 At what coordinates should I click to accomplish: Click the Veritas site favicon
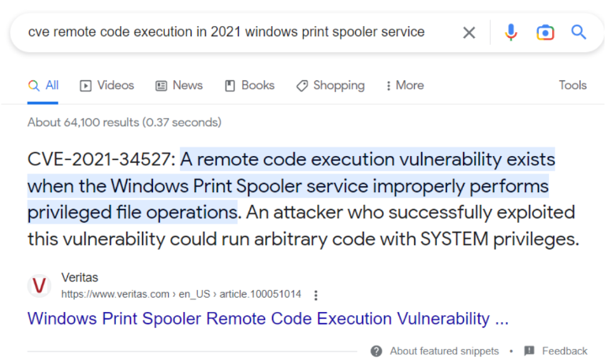click(x=39, y=286)
